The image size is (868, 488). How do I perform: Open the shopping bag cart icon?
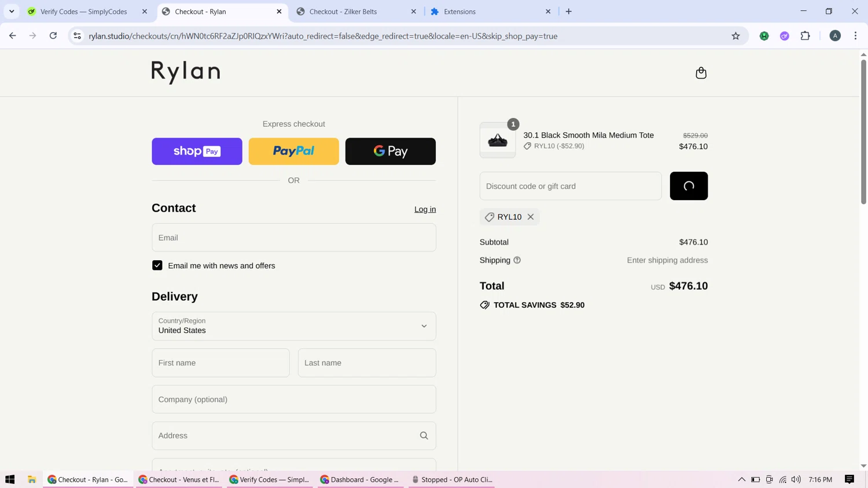(x=701, y=73)
